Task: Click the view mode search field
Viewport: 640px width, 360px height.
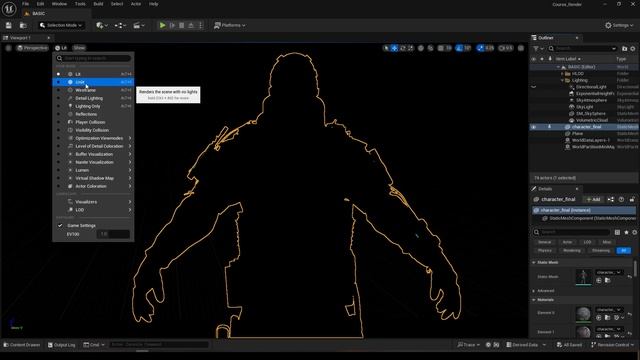Action: (x=93, y=58)
